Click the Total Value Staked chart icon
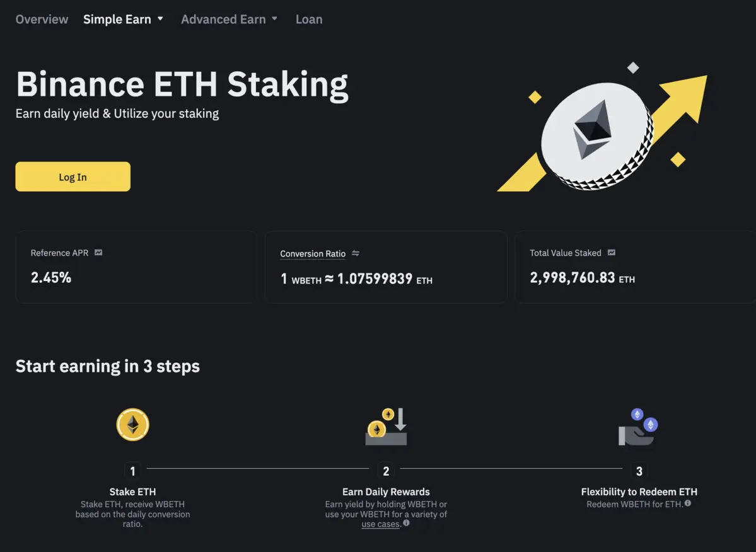This screenshot has height=552, width=756. pyautogui.click(x=612, y=253)
